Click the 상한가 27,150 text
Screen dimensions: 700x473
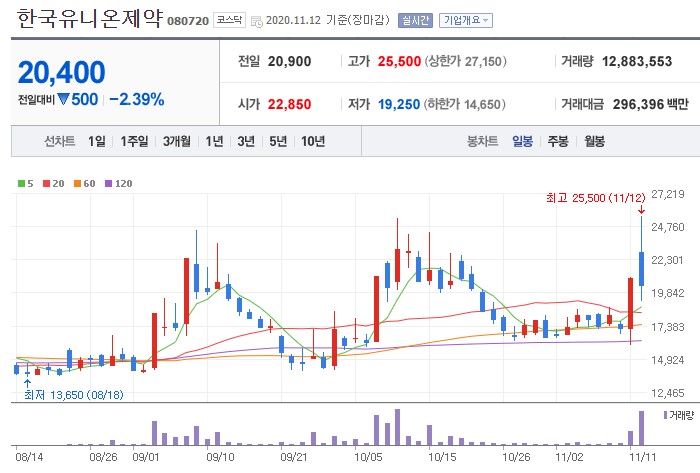tap(465, 62)
